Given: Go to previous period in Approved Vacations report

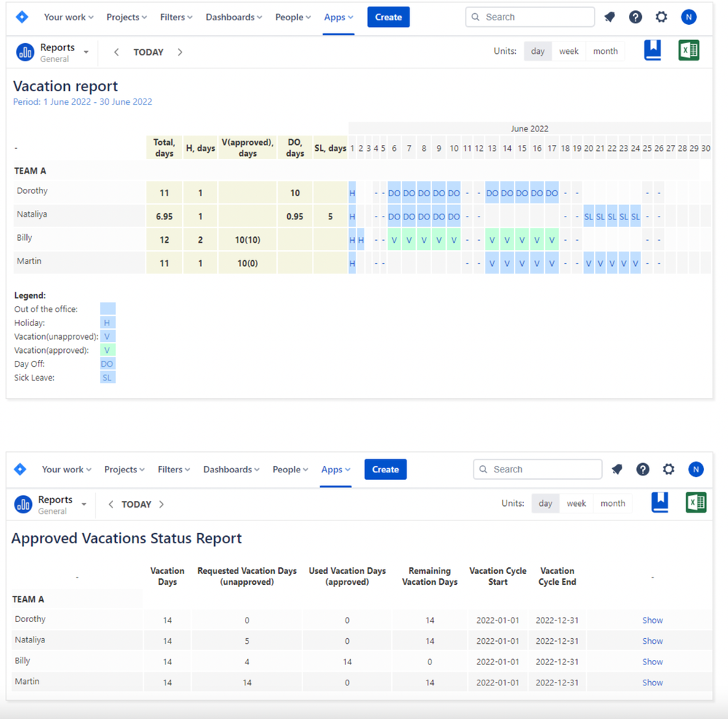Looking at the screenshot, I should [111, 504].
